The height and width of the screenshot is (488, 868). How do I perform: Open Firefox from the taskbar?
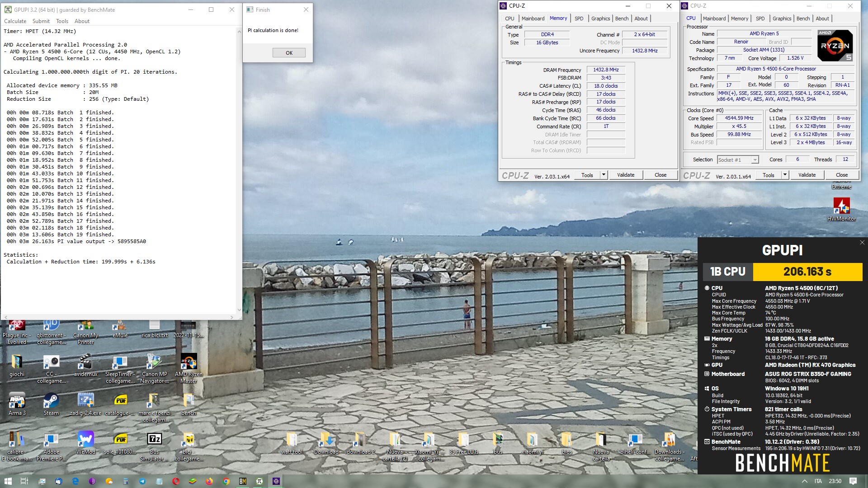pos(209,481)
